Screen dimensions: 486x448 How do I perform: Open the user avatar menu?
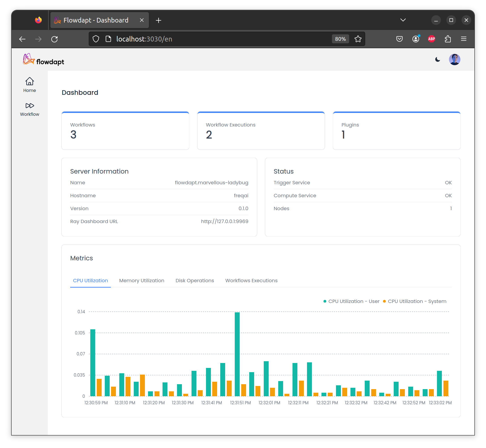(x=454, y=59)
